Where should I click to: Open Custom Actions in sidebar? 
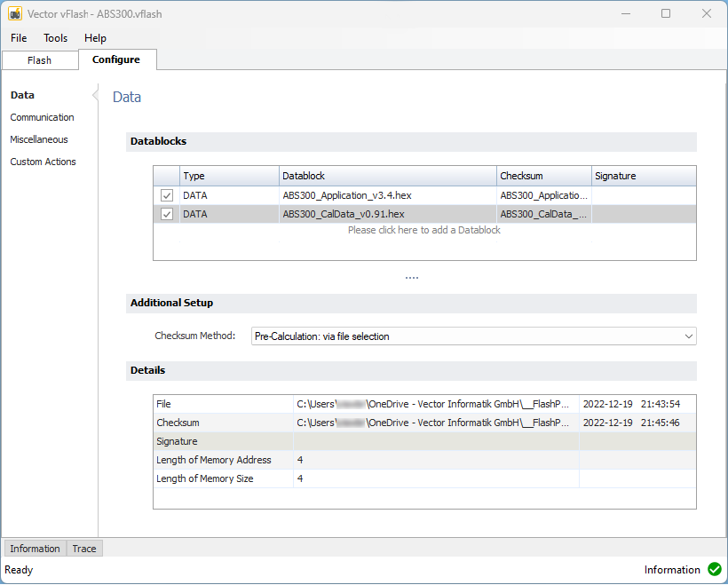coord(44,162)
